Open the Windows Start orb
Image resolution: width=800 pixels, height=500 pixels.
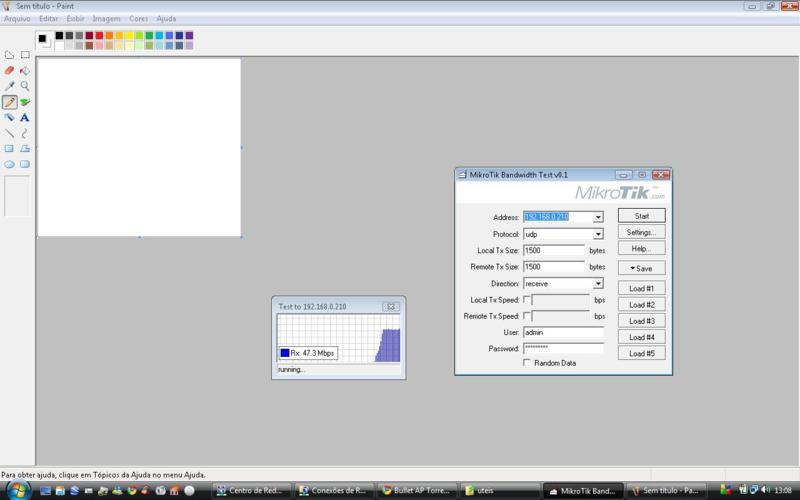18,490
